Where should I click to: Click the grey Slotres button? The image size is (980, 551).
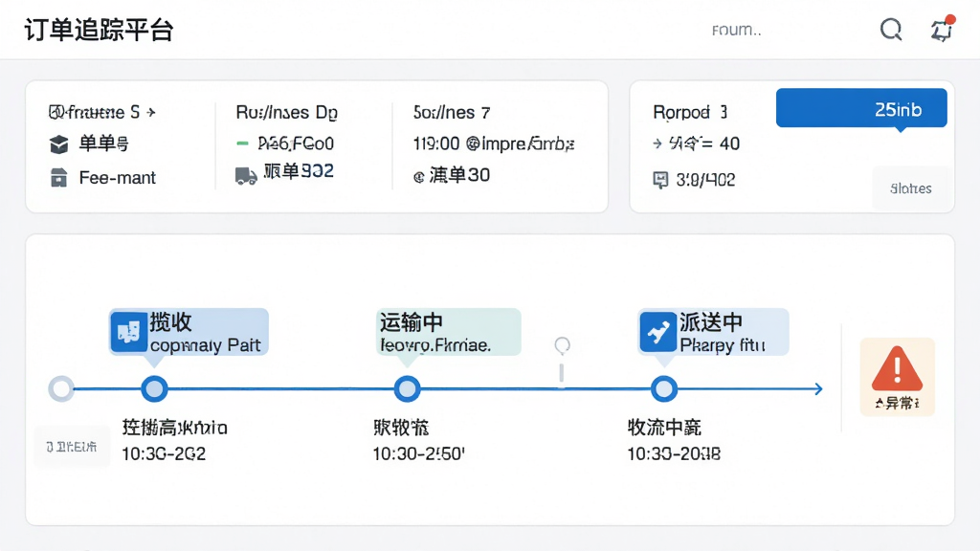coord(911,188)
